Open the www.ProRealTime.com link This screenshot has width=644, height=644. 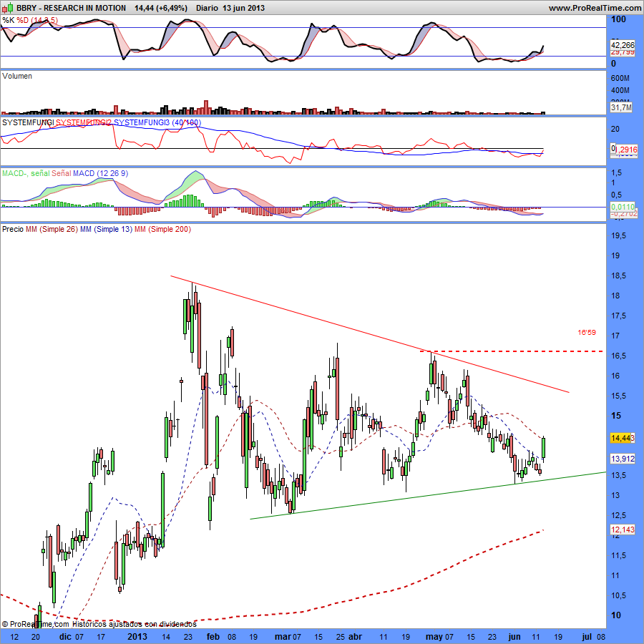tap(595, 8)
